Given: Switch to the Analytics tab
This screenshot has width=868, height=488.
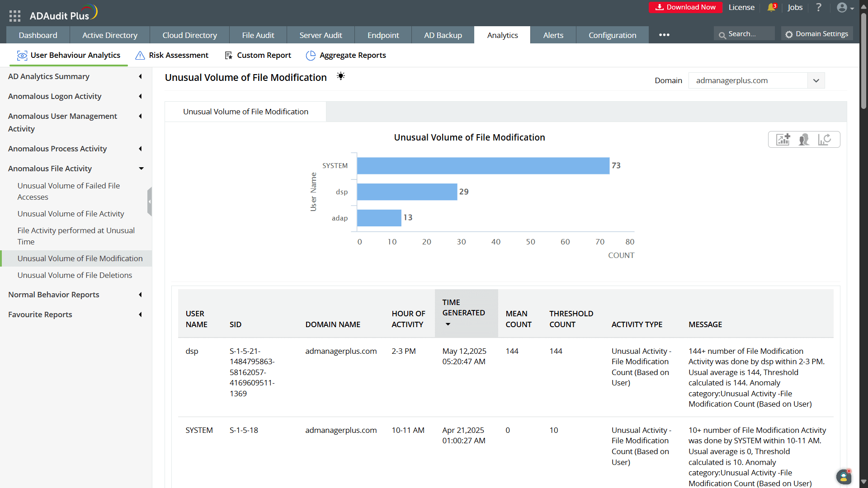Looking at the screenshot, I should [x=502, y=35].
